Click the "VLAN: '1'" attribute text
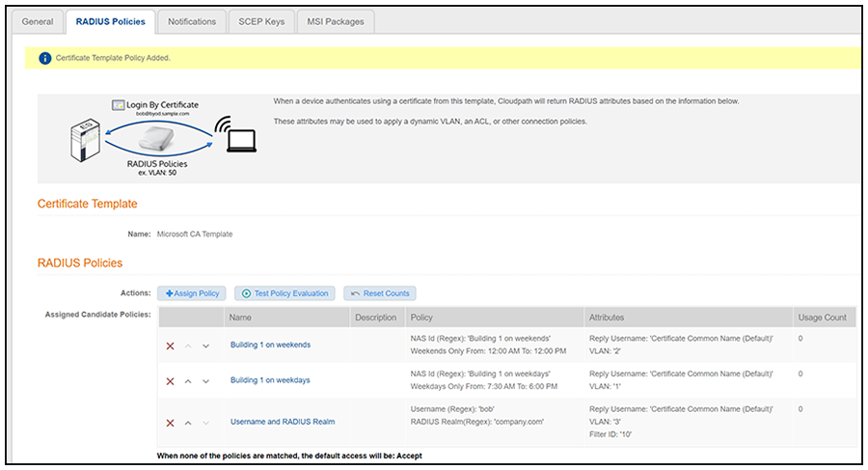Image resolution: width=868 pixels, height=470 pixels. 605,386
